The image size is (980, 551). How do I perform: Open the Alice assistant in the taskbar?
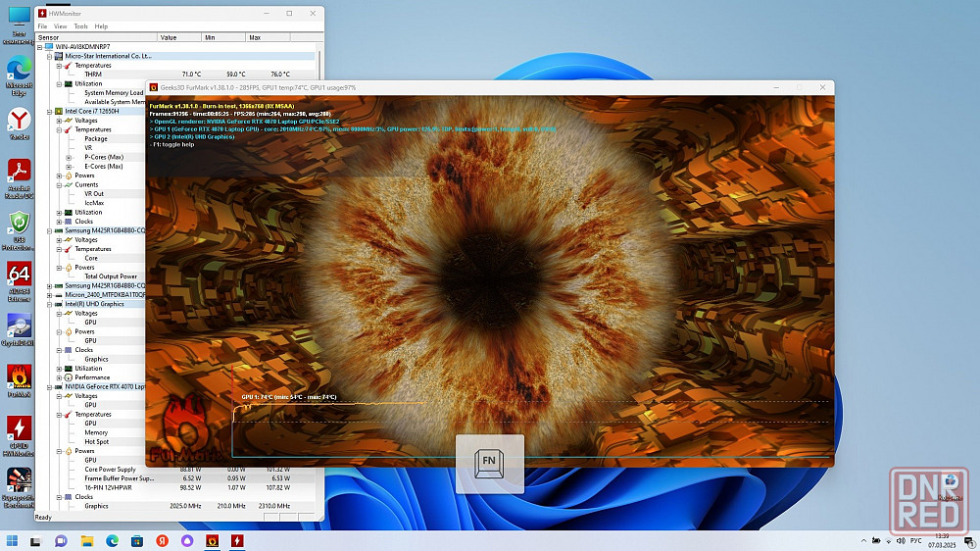point(187,541)
